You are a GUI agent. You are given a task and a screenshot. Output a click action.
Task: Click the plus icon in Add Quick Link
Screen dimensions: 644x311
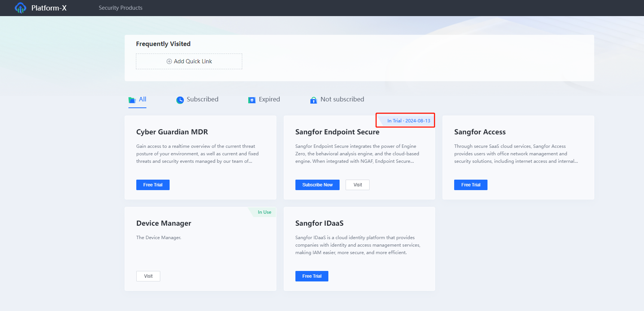coord(169,61)
